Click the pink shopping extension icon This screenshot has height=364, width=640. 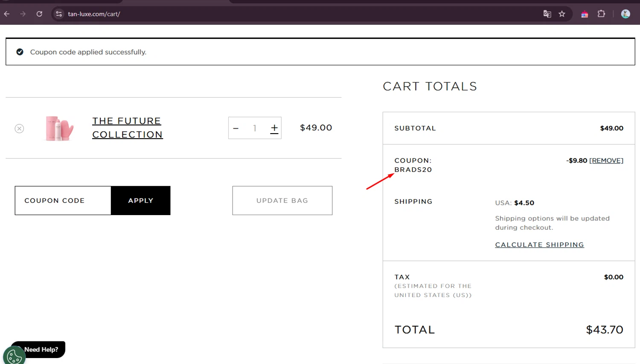click(585, 14)
